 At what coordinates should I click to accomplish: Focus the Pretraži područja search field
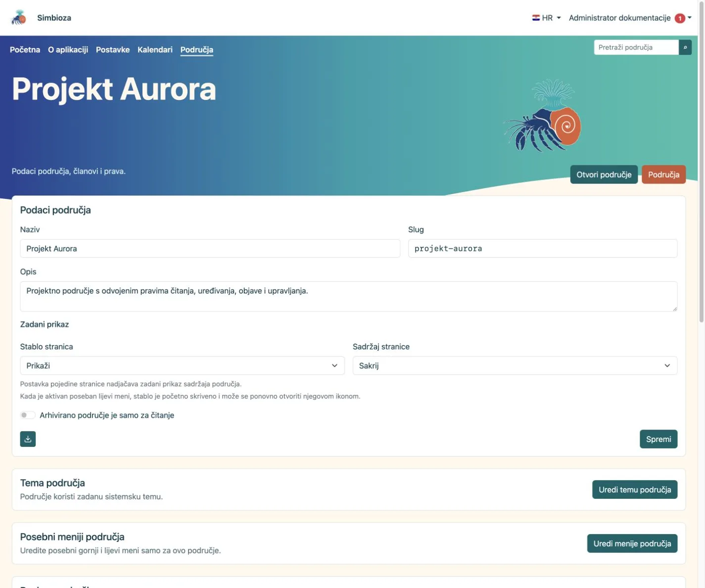click(x=636, y=48)
